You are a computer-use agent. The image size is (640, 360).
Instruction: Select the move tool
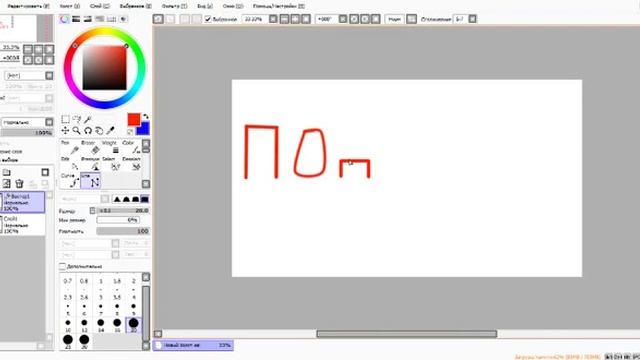click(65, 131)
